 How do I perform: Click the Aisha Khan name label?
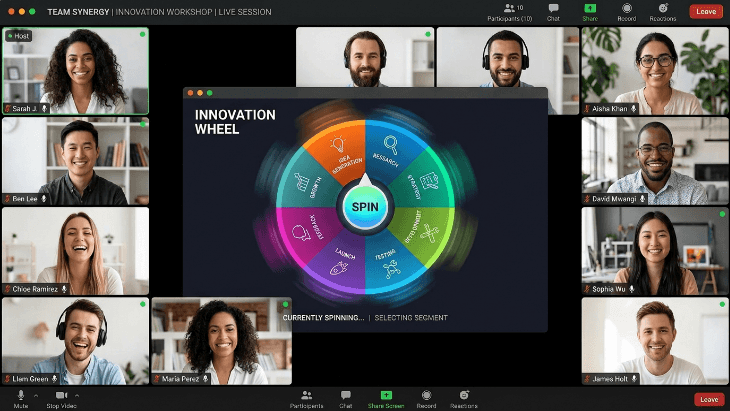(610, 108)
